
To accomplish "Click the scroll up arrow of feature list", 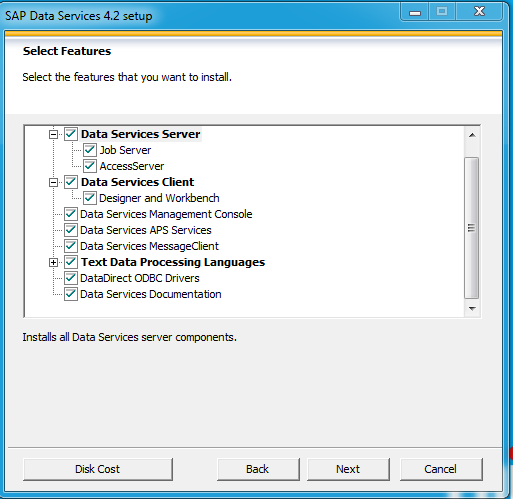I will (x=472, y=135).
